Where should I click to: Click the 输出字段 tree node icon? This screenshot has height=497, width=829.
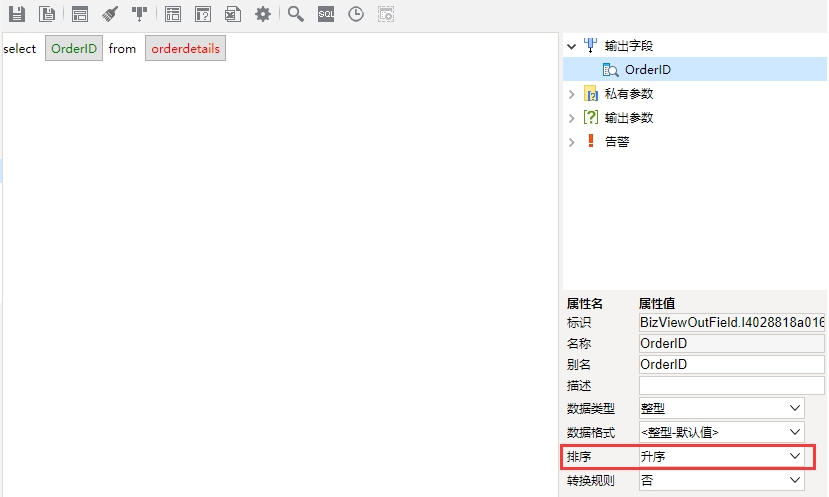pyautogui.click(x=591, y=45)
